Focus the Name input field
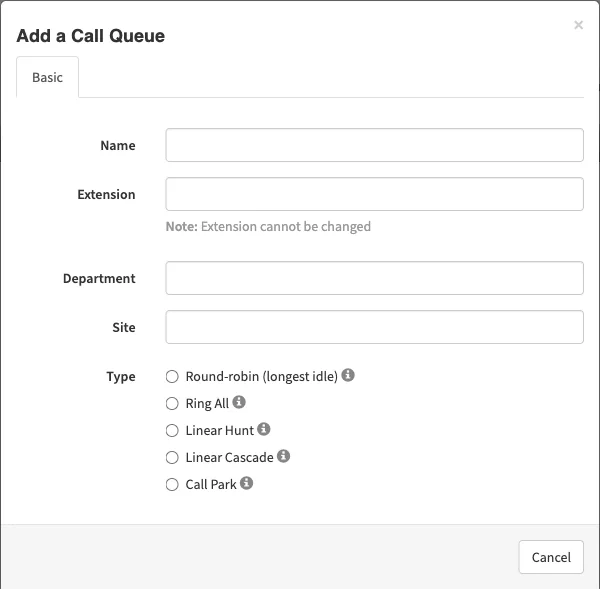The image size is (600, 589). coord(374,145)
